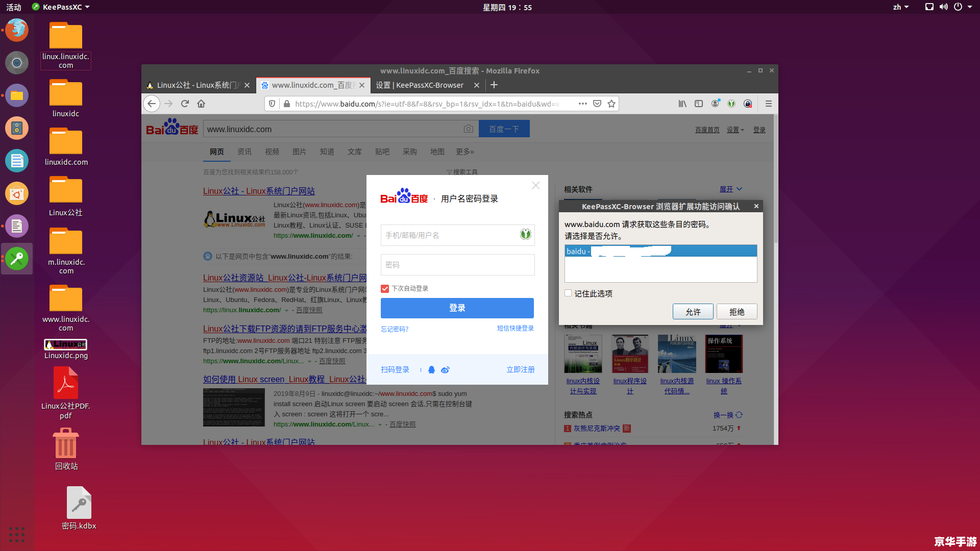Viewport: 980px width, 551px height.
Task: Switch to the 设置 | KeePassXC-Browser tab
Action: click(427, 85)
